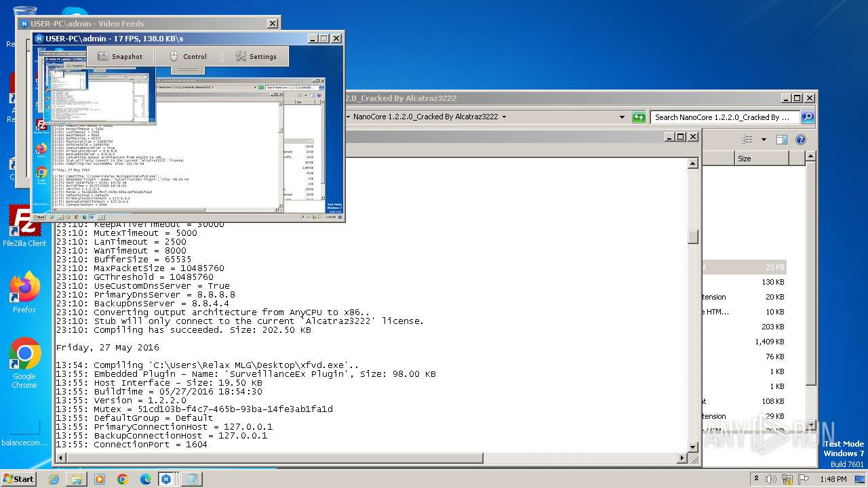
Task: Select the file row sized 203 KB
Action: (744, 327)
